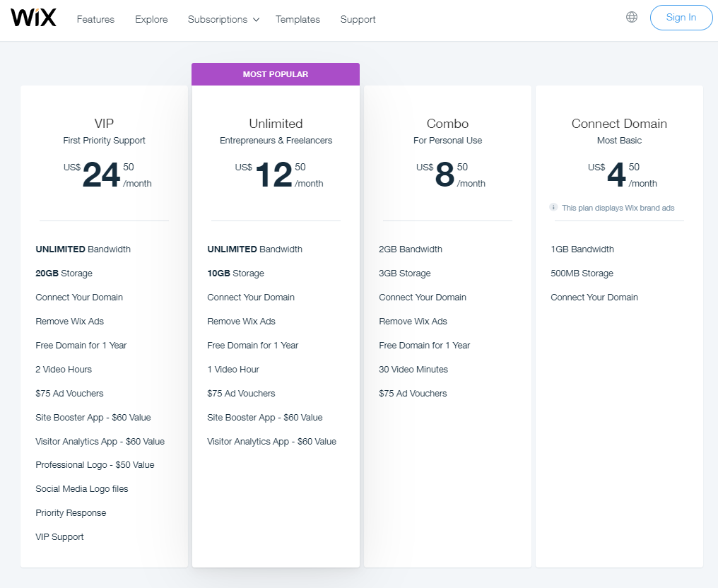
Task: Open the Templates page
Action: pyautogui.click(x=298, y=19)
